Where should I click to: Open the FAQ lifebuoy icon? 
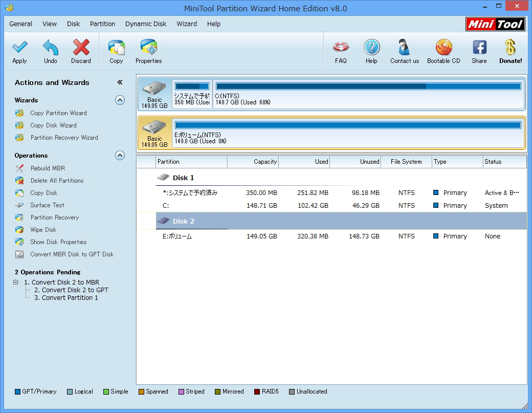click(x=341, y=48)
